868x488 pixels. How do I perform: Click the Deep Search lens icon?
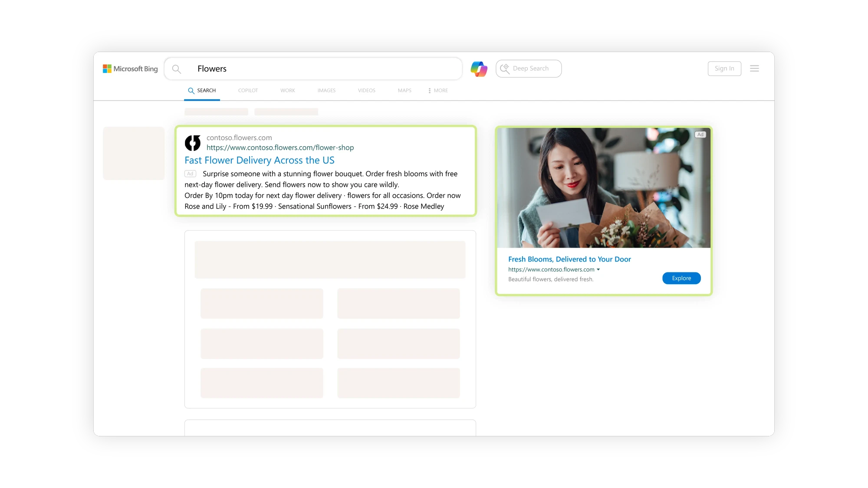click(505, 69)
